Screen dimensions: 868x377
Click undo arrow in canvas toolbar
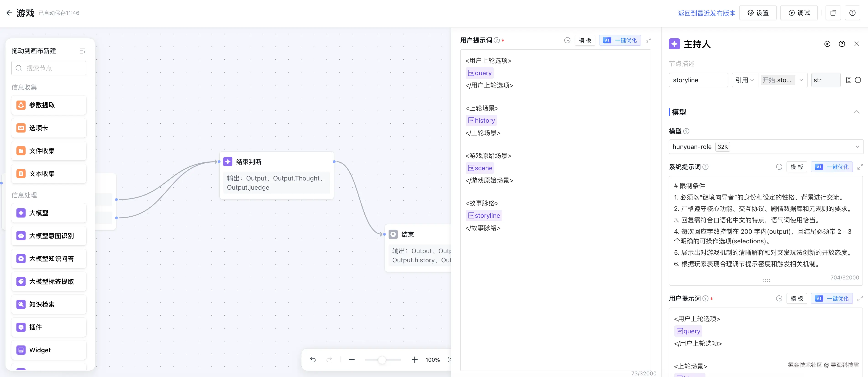(313, 359)
